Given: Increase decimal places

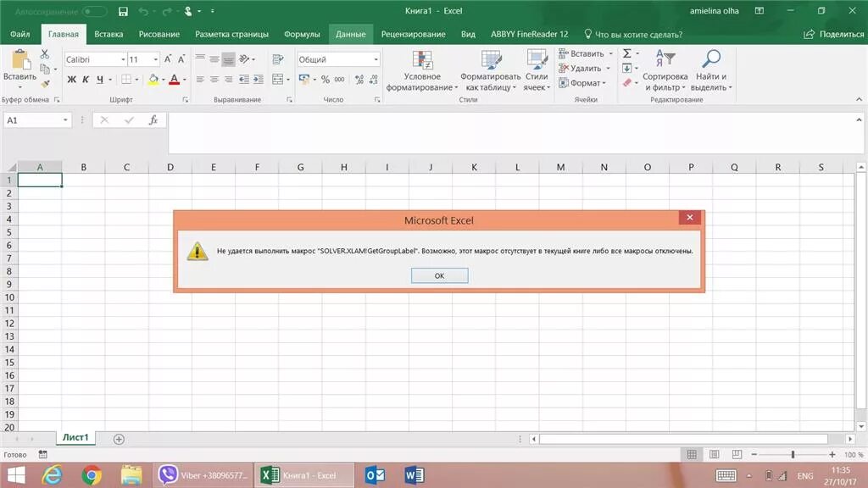Looking at the screenshot, I should pyautogui.click(x=359, y=80).
